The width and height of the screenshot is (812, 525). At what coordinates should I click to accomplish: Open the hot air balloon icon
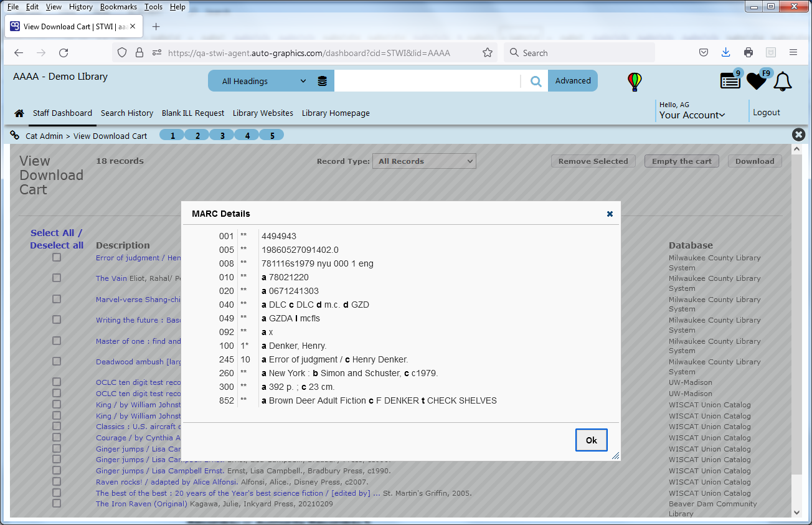[635, 82]
